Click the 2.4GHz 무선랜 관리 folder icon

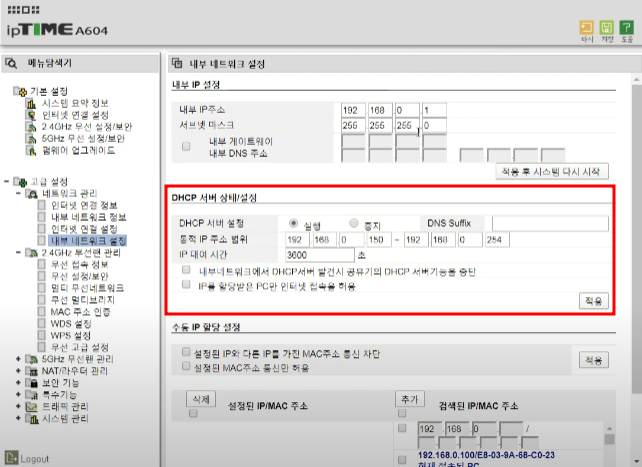[32, 253]
